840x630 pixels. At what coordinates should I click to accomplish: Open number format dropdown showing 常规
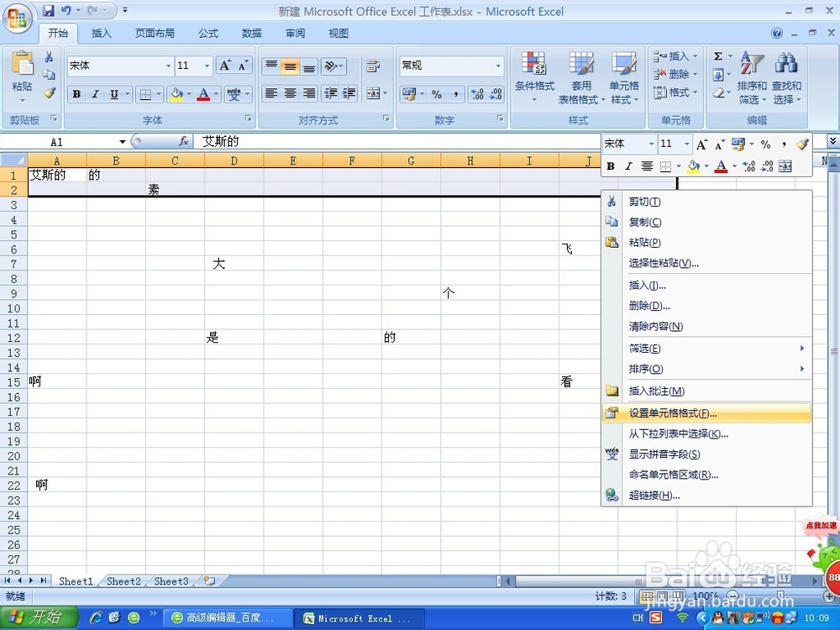tap(498, 66)
